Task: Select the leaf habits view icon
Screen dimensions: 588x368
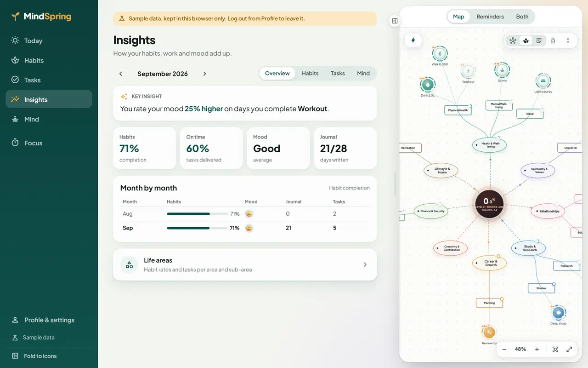Action: tap(526, 40)
